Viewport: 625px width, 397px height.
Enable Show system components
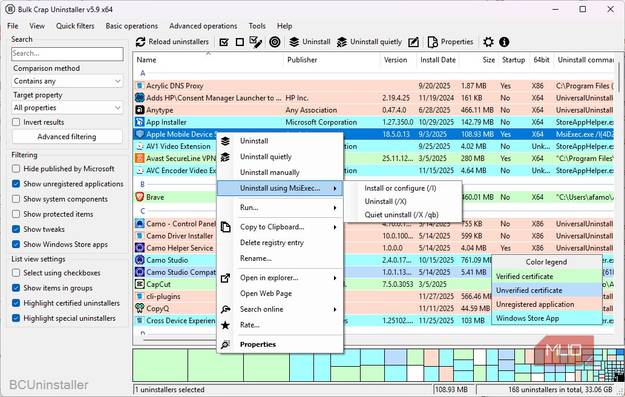click(16, 199)
